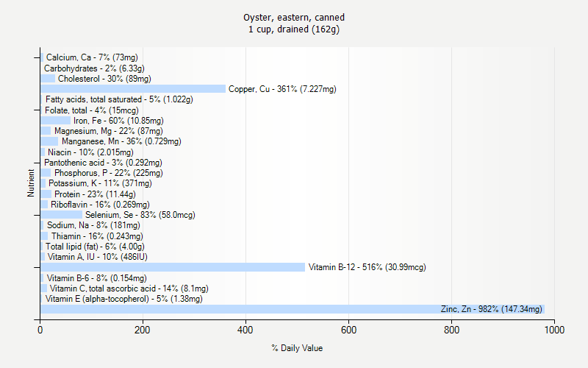Click the 'Calcium, Ca - 7% (73mg)' label
The image size is (588, 368).
coord(92,57)
